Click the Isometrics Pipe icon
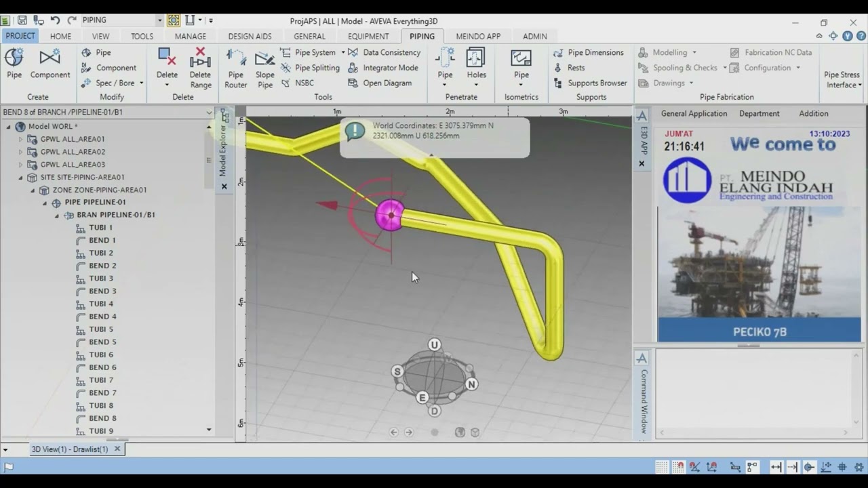This screenshot has height=488, width=868. pos(521,58)
